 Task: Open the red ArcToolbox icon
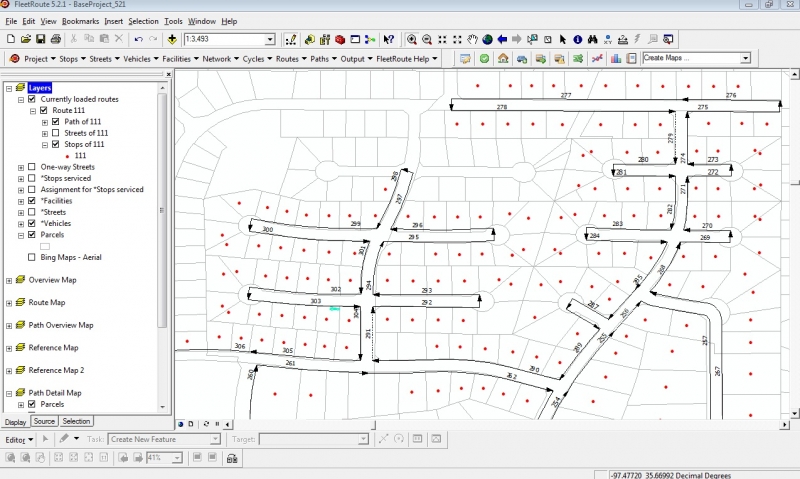(x=340, y=39)
